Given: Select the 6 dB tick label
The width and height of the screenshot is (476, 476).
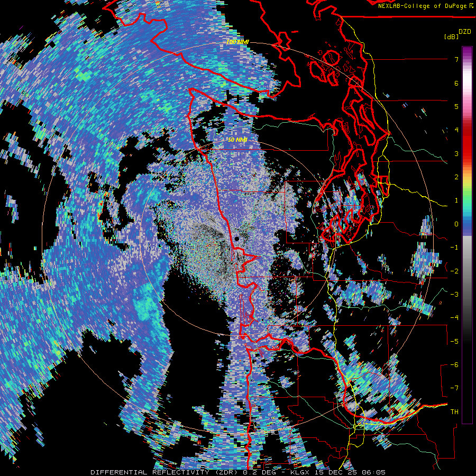Looking at the screenshot, I should point(456,83).
